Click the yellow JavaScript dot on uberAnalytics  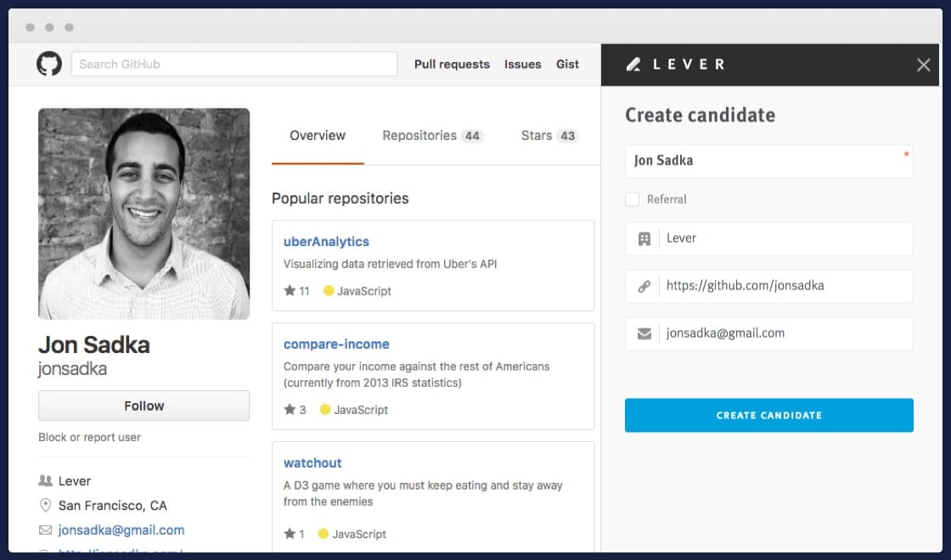click(x=329, y=291)
